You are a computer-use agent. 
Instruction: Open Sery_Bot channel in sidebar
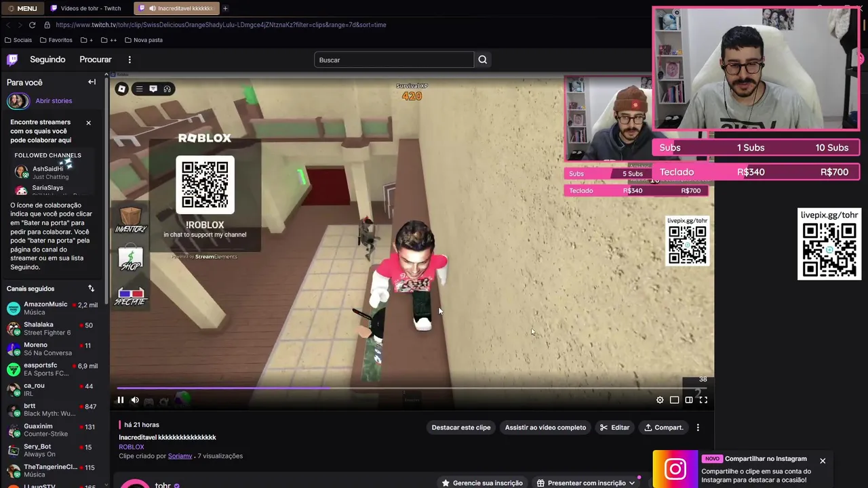click(54, 451)
